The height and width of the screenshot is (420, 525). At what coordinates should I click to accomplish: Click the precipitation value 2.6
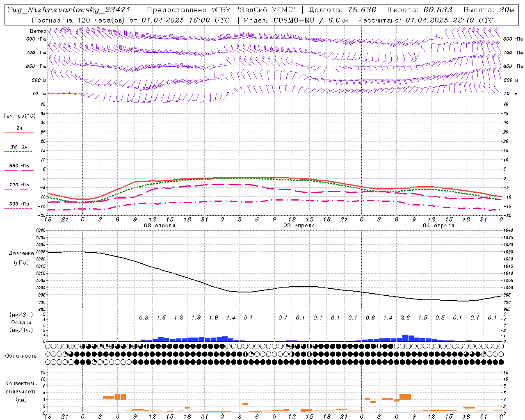(405, 318)
